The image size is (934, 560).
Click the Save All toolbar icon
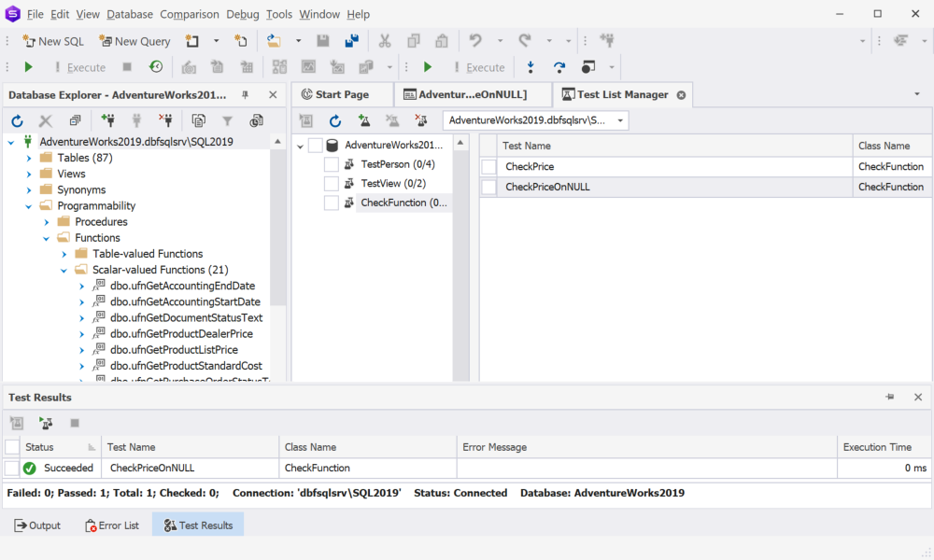click(352, 40)
